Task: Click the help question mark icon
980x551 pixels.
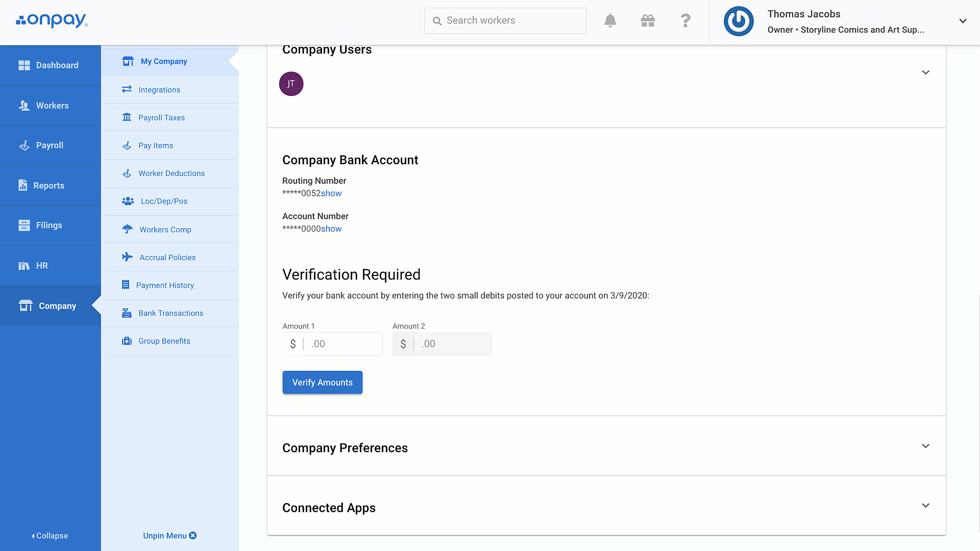Action: coord(685,21)
